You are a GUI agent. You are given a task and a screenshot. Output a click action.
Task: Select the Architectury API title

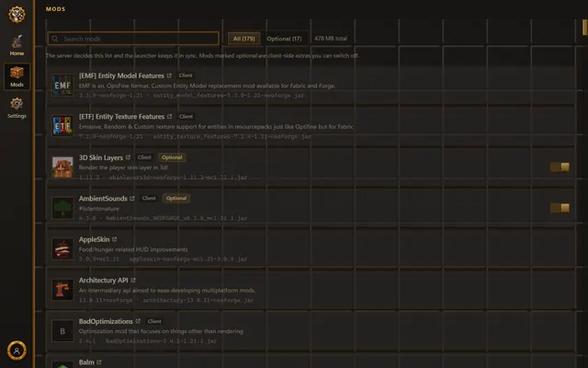click(x=104, y=280)
